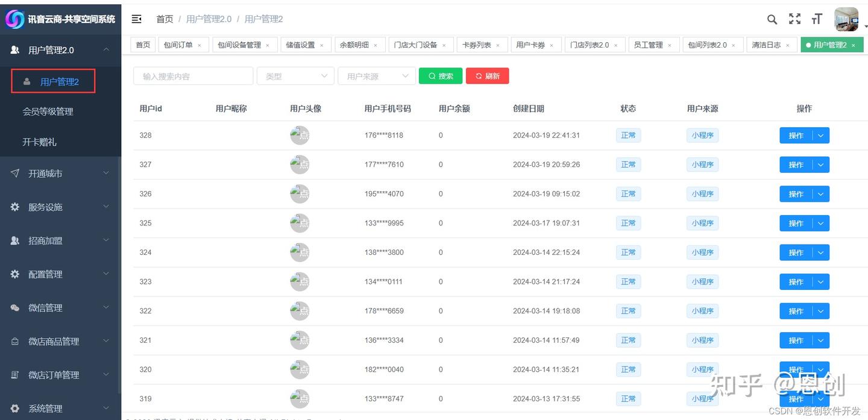
Task: Click the date 2024-03-14 11:57:49
Action: click(x=546, y=340)
